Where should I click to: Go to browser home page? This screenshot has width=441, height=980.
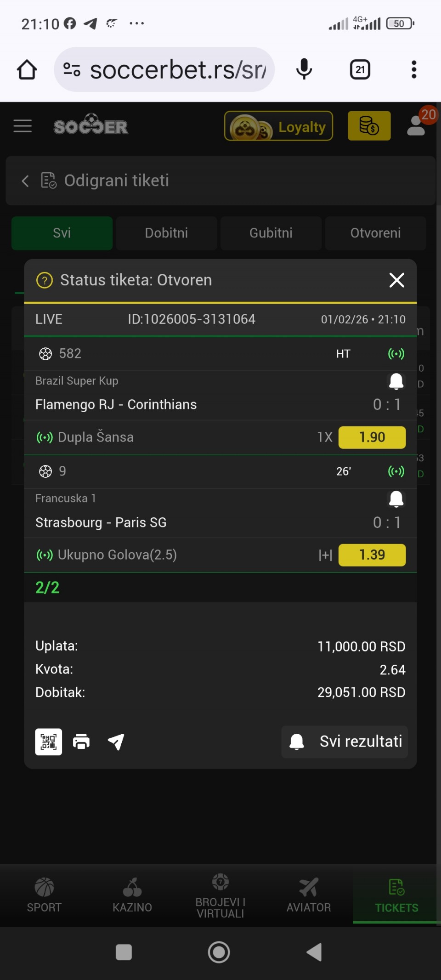click(27, 70)
